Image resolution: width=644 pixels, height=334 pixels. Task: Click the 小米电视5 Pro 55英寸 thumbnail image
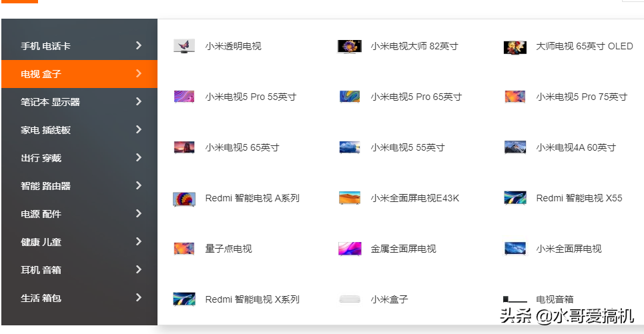click(184, 97)
